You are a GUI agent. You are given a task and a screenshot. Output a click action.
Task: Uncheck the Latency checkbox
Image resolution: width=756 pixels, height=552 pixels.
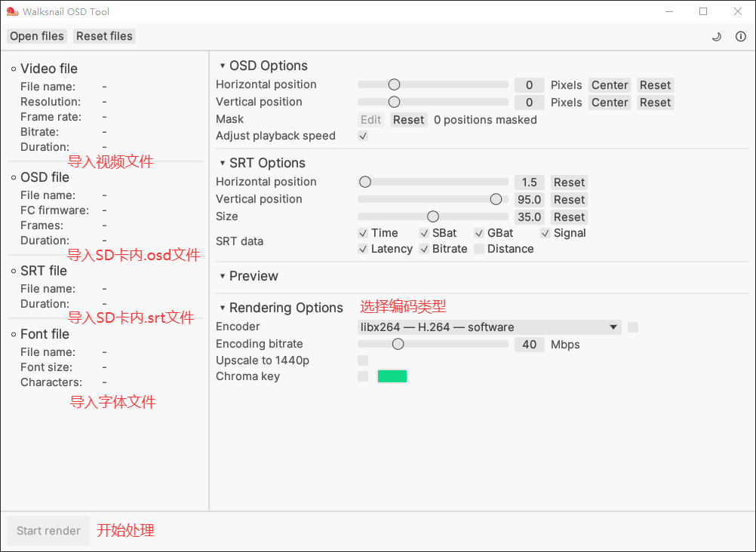pyautogui.click(x=363, y=250)
